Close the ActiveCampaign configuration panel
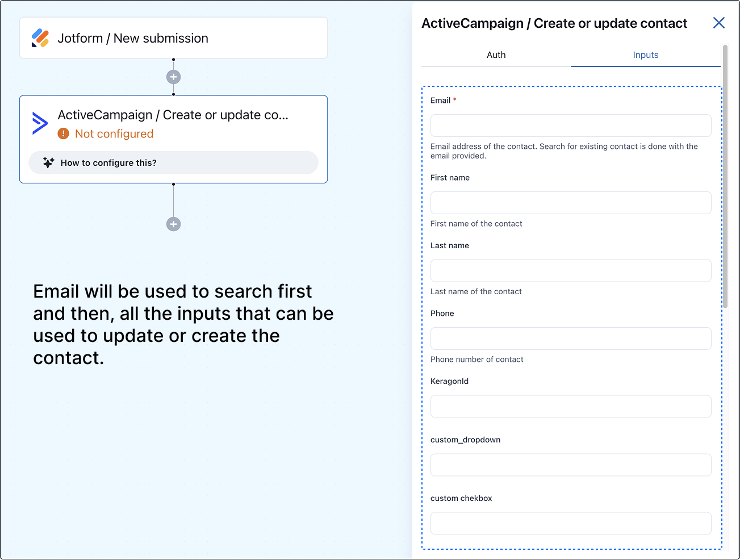 [x=719, y=23]
